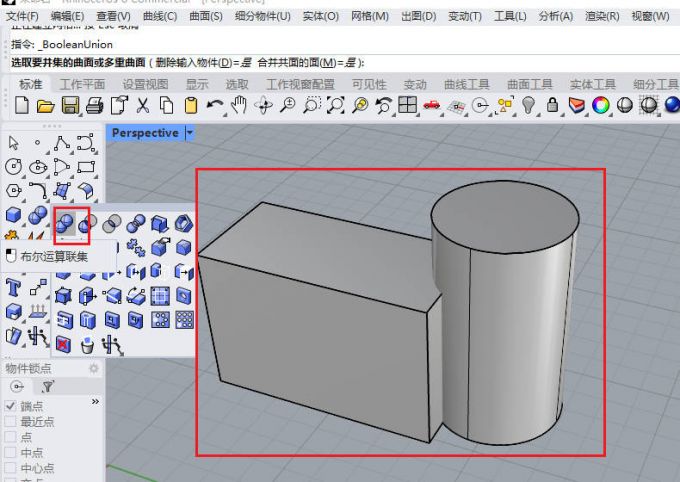Viewport: 680px width, 482px height.
Task: Switch to the 曲面工具 toolbar tab
Action: click(530, 84)
